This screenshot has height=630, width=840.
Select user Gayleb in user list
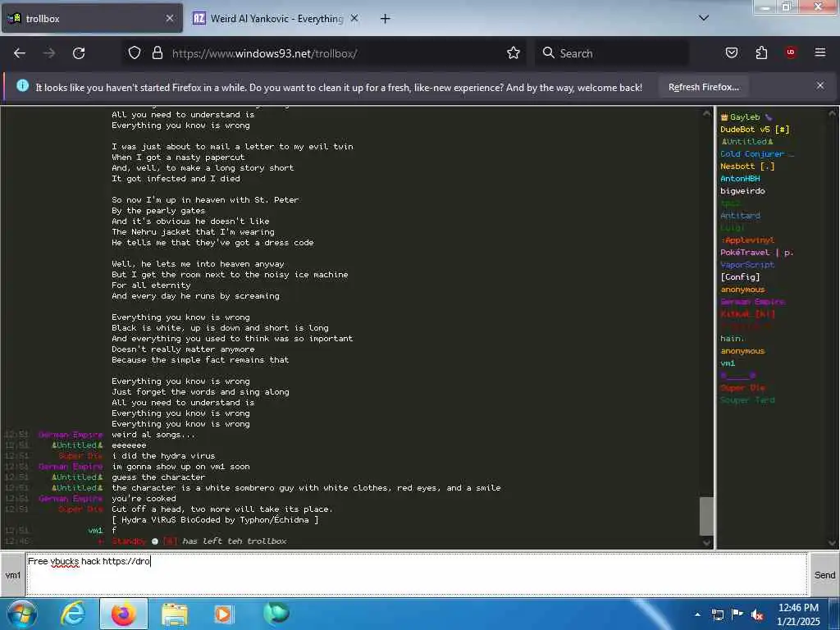coord(745,116)
